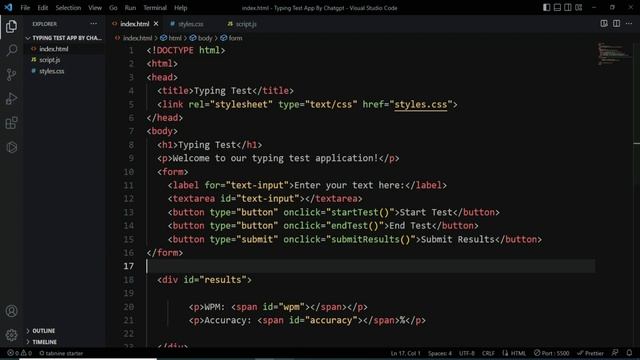Open the Selection menu
The height and width of the screenshot is (360, 640).
(68, 8)
